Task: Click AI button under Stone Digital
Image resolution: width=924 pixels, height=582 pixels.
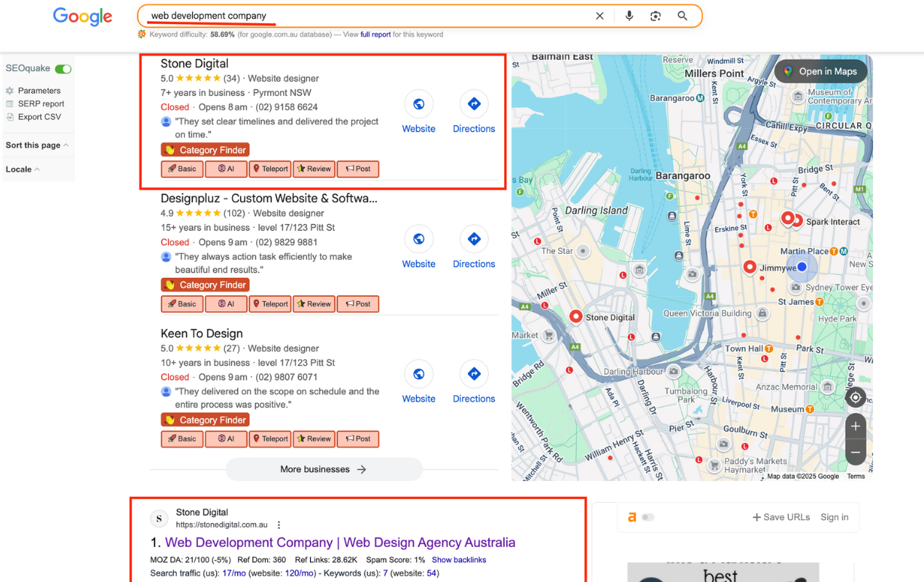Action: pos(226,169)
